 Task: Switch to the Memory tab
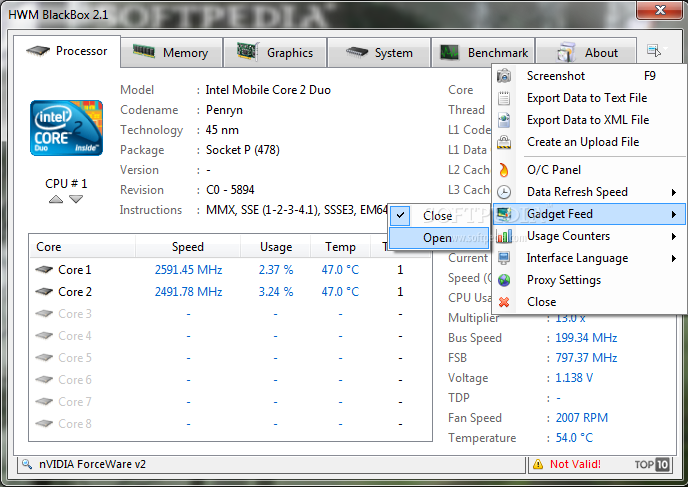click(x=171, y=52)
